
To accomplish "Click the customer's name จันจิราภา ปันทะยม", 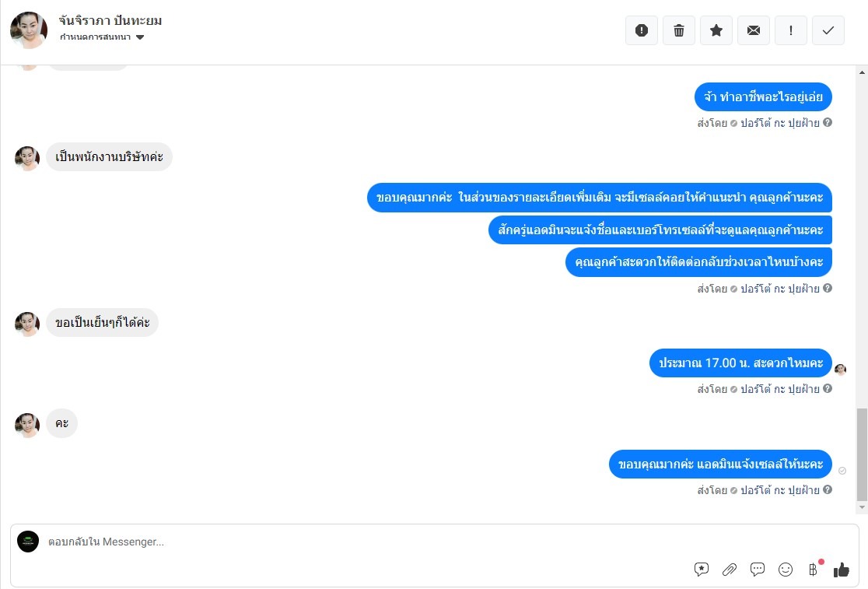I will (110, 20).
